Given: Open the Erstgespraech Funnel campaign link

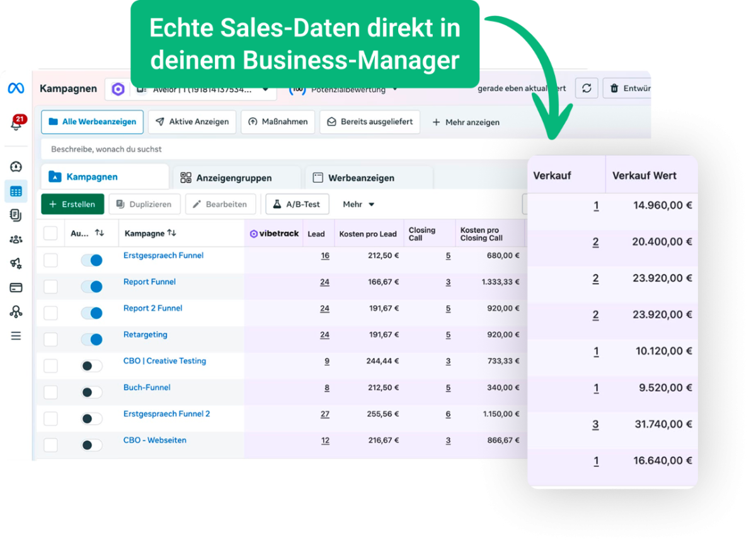Looking at the screenshot, I should coord(163,255).
